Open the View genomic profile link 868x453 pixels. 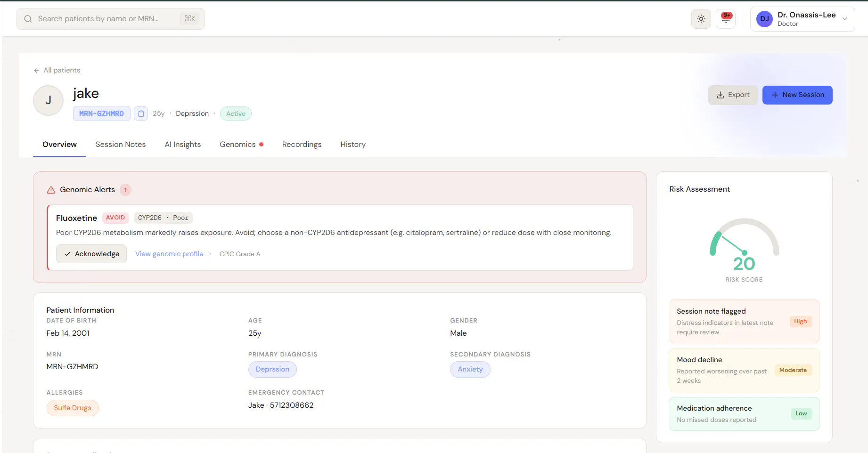coord(173,254)
